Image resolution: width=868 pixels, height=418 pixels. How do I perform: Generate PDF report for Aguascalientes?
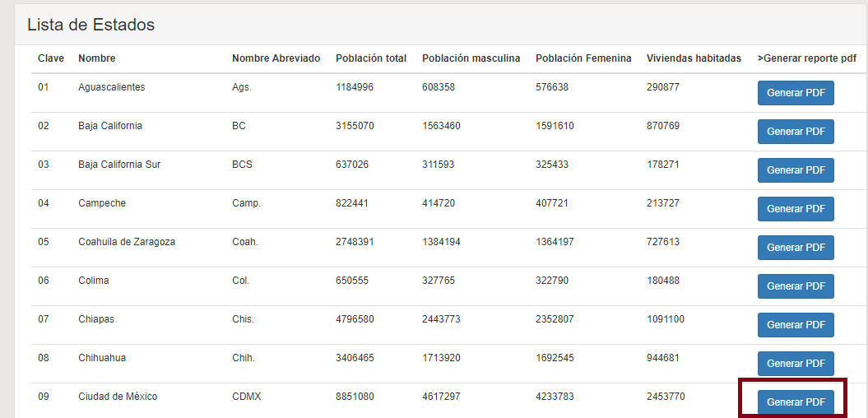[796, 93]
